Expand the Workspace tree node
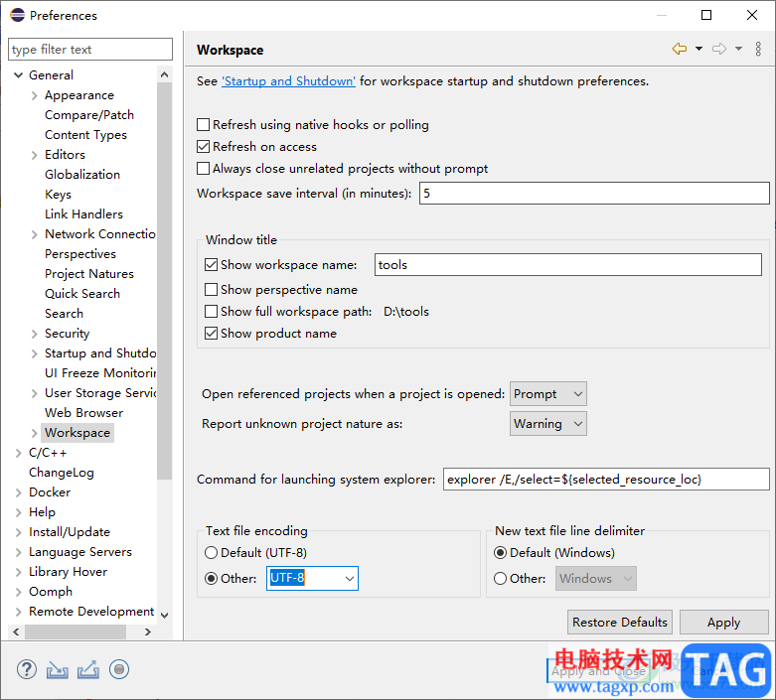Screen dimensions: 776x700 (34, 433)
